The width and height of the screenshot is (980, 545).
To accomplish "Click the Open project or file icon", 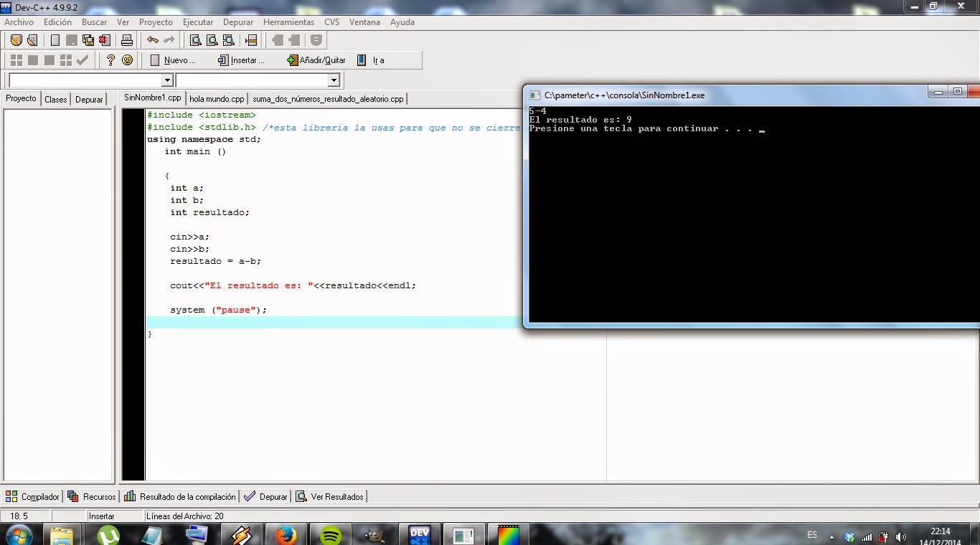I will click(x=32, y=40).
